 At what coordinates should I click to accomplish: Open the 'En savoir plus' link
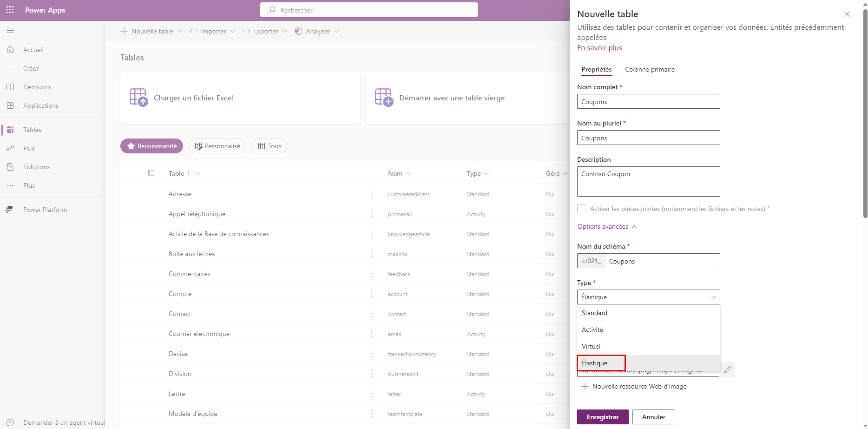(x=599, y=47)
